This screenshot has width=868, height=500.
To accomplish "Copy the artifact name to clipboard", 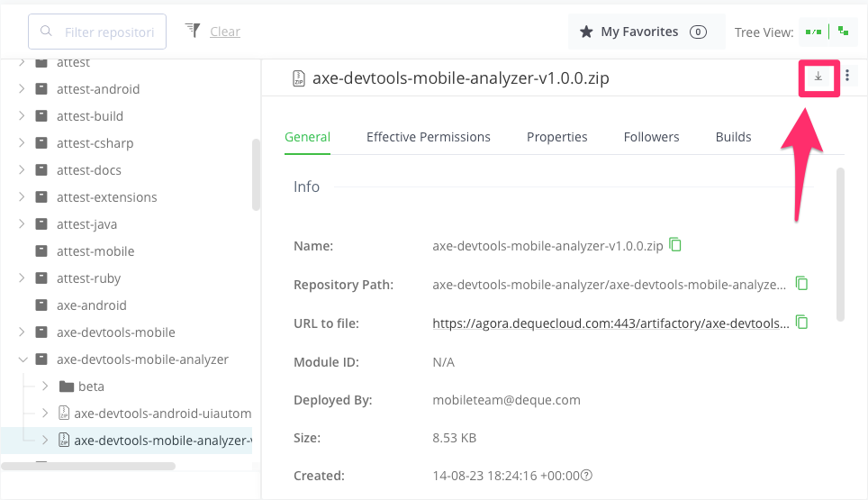I will click(x=675, y=245).
